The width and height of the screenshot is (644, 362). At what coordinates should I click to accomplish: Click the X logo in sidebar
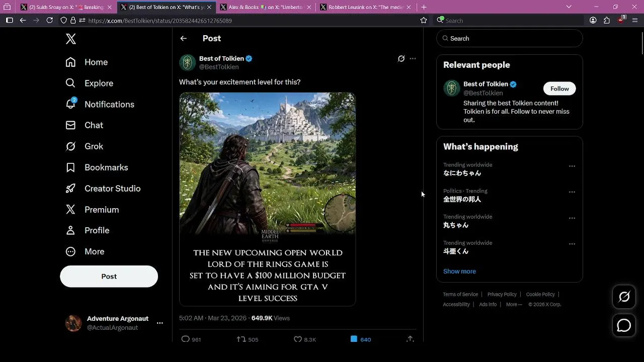pyautogui.click(x=71, y=39)
